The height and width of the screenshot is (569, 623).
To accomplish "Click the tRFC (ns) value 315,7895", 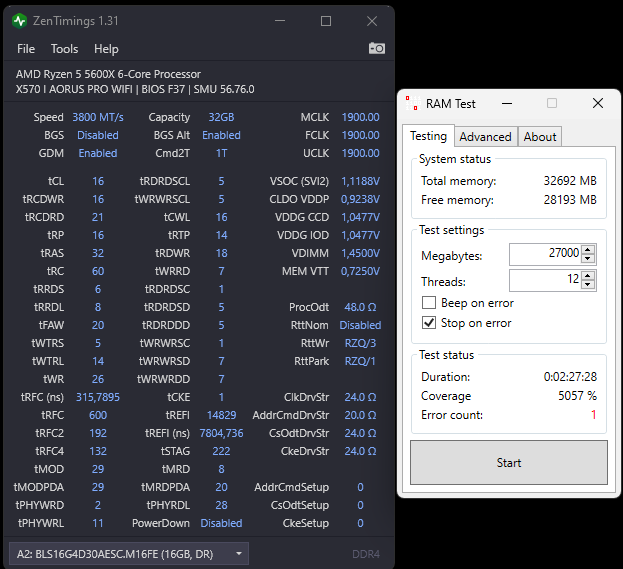I will pyautogui.click(x=98, y=397).
